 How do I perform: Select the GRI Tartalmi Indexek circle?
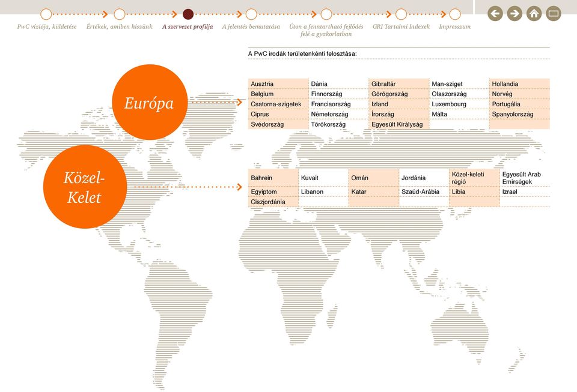coord(401,14)
